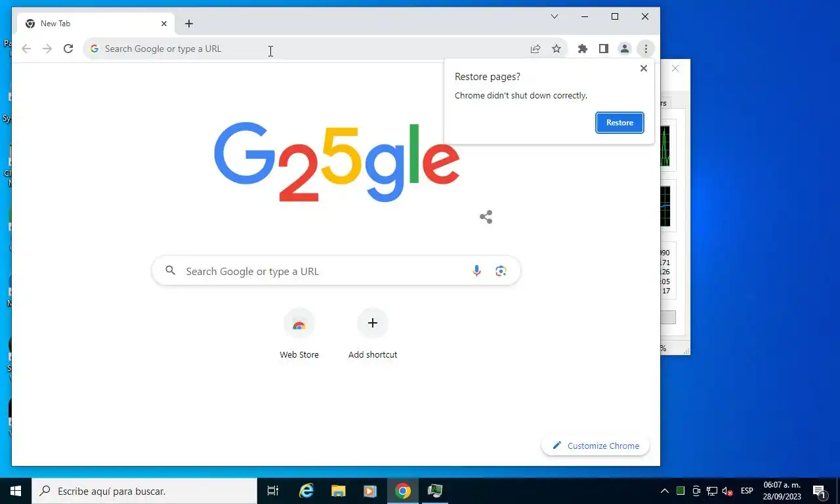Click the forward navigation arrow

tap(47, 49)
